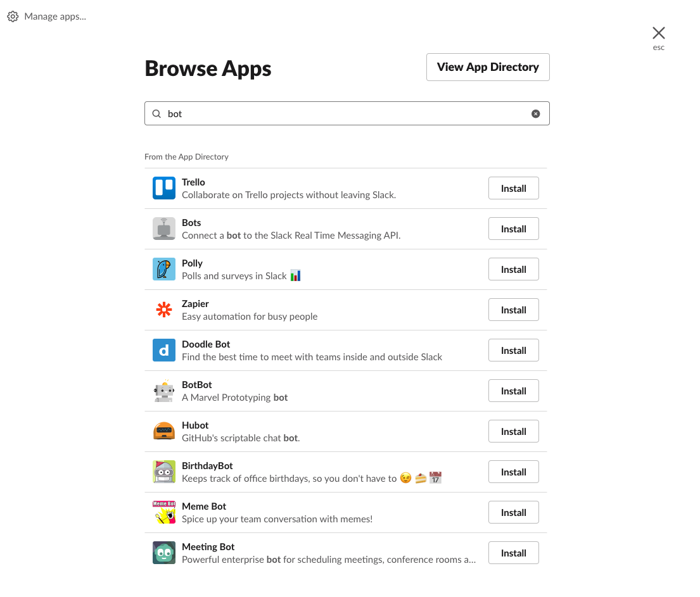Click the Manage apps gear icon

[13, 16]
